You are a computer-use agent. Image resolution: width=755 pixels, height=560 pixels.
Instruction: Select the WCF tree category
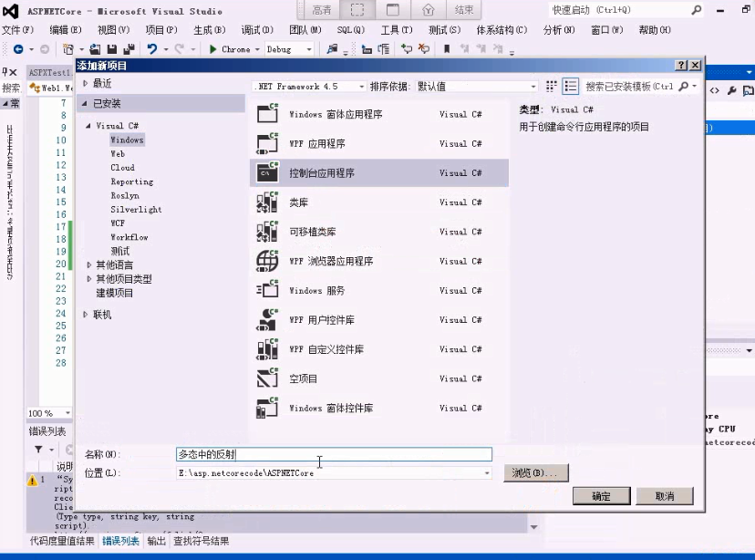click(x=118, y=223)
